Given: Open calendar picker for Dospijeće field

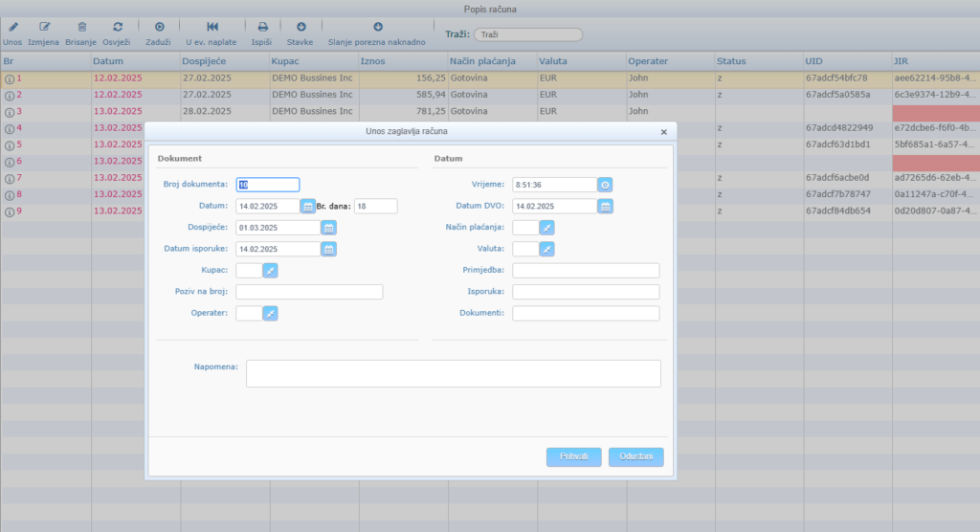Looking at the screenshot, I should (328, 228).
